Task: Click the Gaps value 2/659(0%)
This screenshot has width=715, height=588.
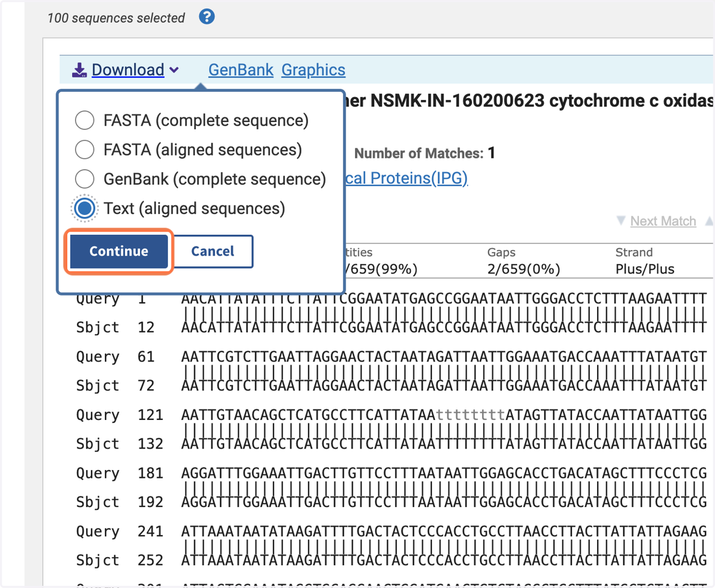Action: (x=524, y=269)
